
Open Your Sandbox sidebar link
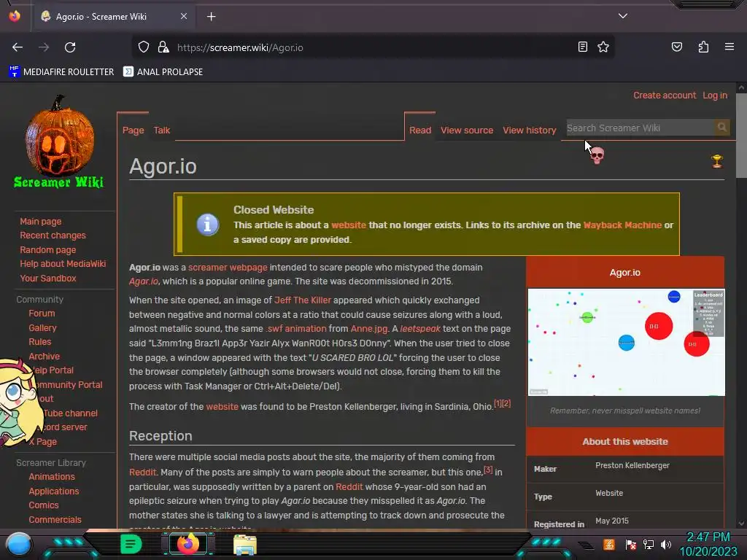(x=47, y=278)
